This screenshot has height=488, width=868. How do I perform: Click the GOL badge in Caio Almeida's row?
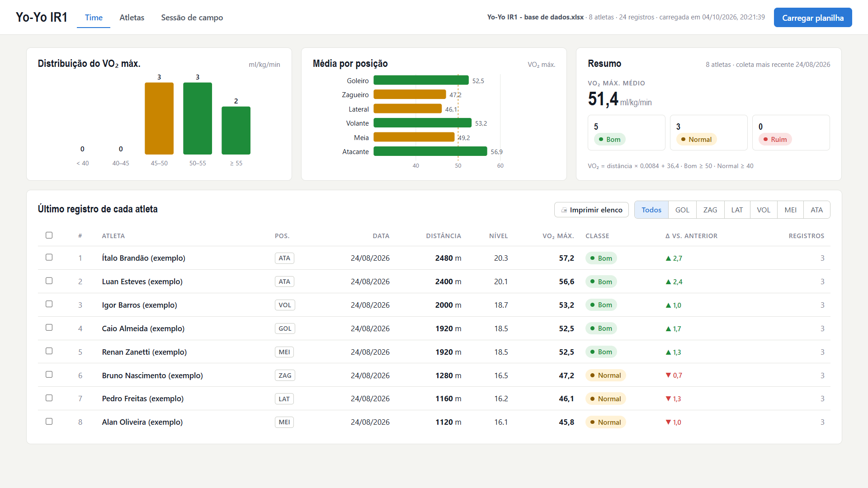(x=285, y=328)
